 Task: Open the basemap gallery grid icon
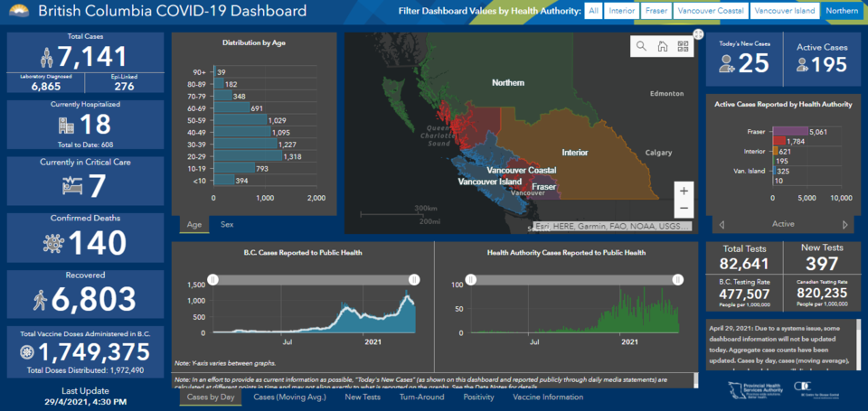click(x=682, y=46)
